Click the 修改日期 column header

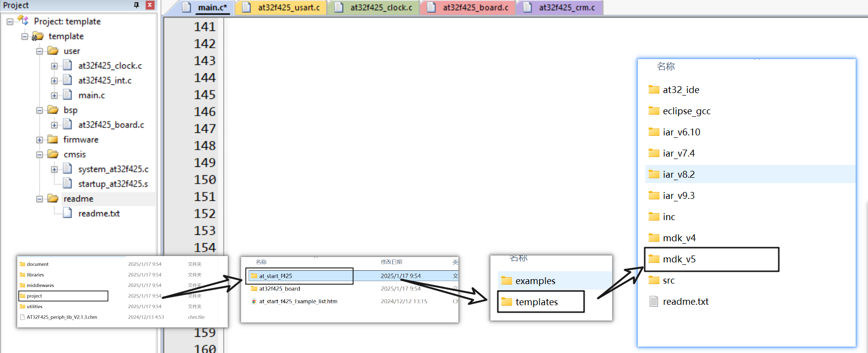[x=391, y=262]
